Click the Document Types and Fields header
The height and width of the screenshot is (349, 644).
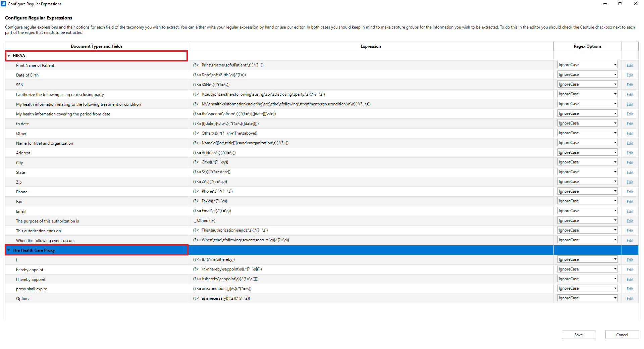[96, 46]
